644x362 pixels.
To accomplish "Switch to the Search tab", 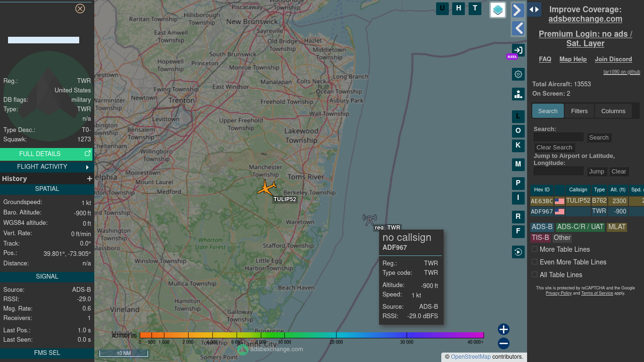I will pos(548,111).
